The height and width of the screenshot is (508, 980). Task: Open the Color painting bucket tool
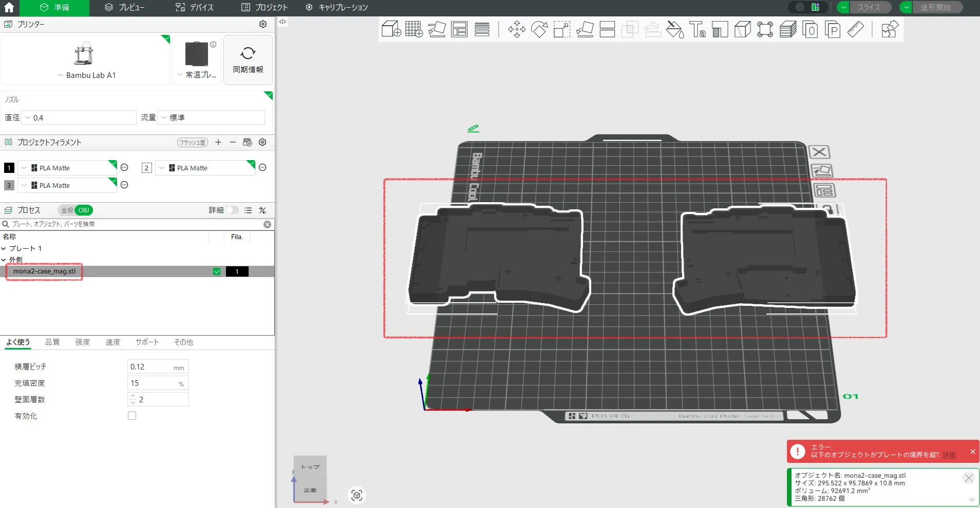(675, 29)
